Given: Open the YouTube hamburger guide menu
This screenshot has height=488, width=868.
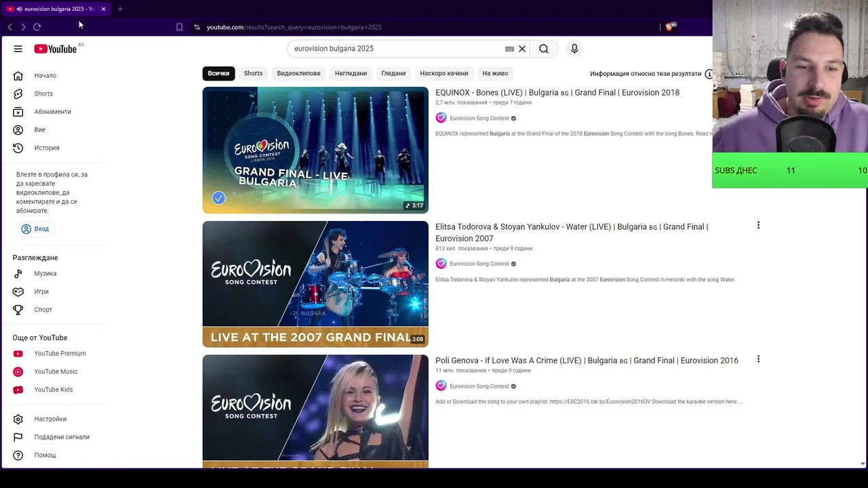Looking at the screenshot, I should tap(18, 49).
